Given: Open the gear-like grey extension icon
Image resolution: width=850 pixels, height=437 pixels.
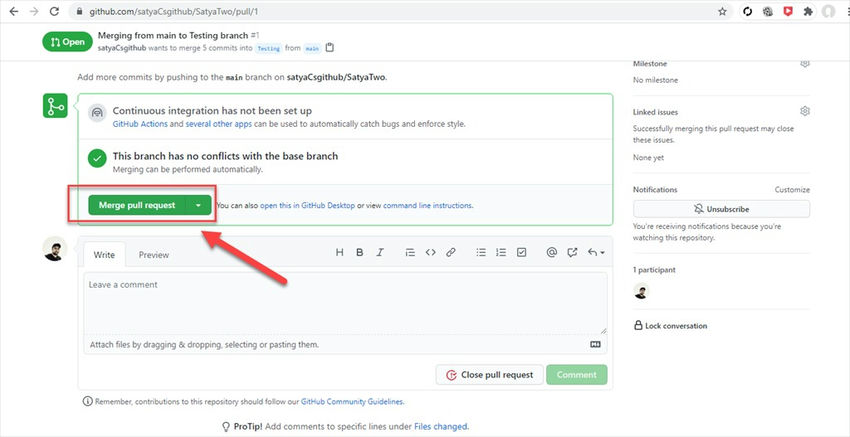Looking at the screenshot, I should coord(768,11).
